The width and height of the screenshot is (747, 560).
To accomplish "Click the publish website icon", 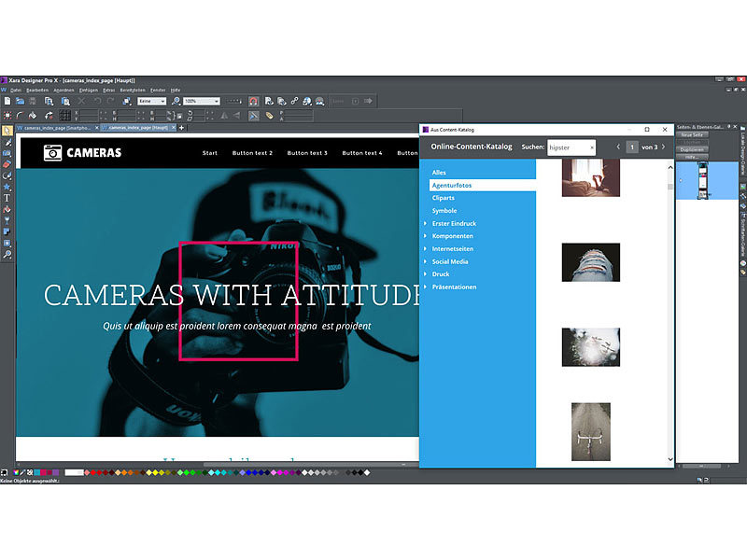I will [319, 101].
